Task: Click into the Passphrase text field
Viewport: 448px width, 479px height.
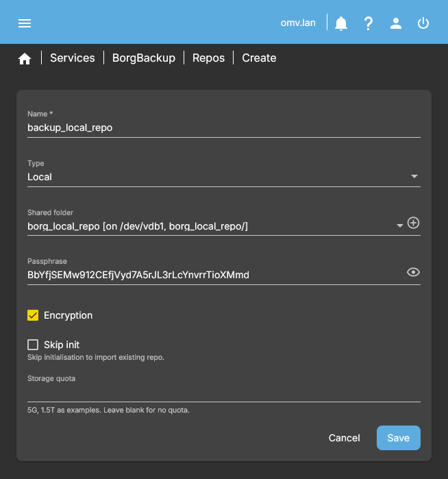Action: (x=212, y=275)
